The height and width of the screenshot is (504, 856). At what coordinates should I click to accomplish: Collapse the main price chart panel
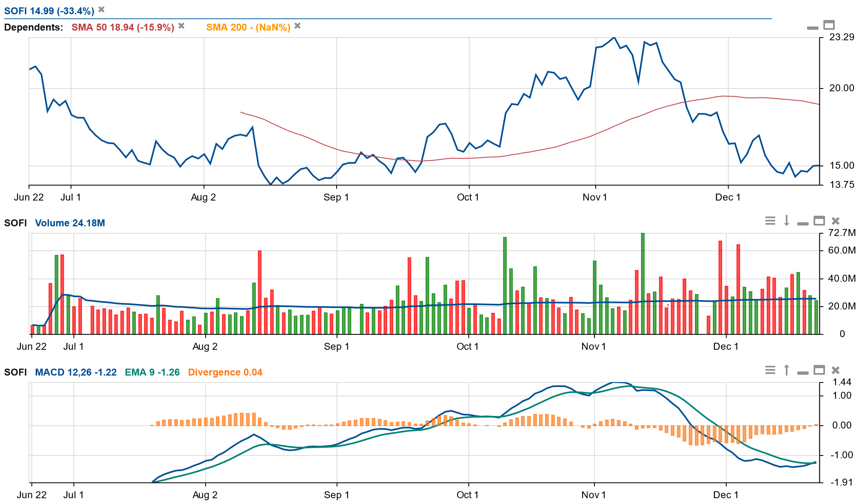point(812,28)
